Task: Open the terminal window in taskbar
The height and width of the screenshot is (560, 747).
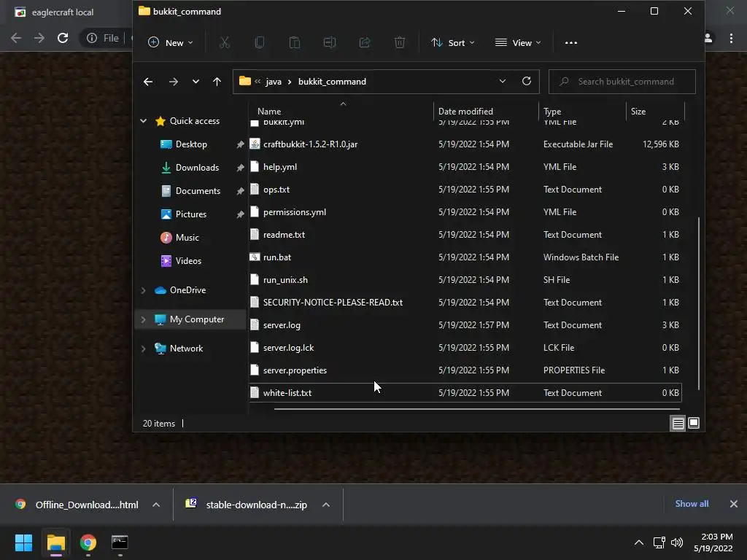Action: [120, 542]
